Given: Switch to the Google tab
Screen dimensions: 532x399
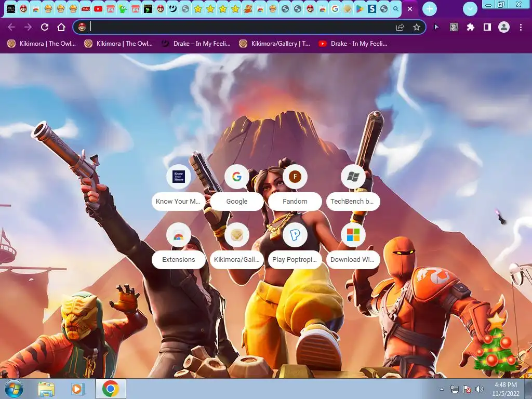Looking at the screenshot, I should click(x=335, y=9).
